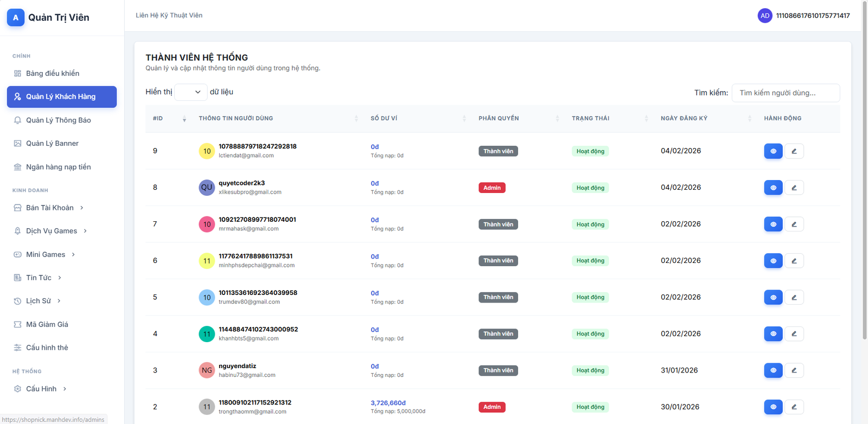
Task: Expand Dịch Vụ Games menu
Action: [52, 231]
